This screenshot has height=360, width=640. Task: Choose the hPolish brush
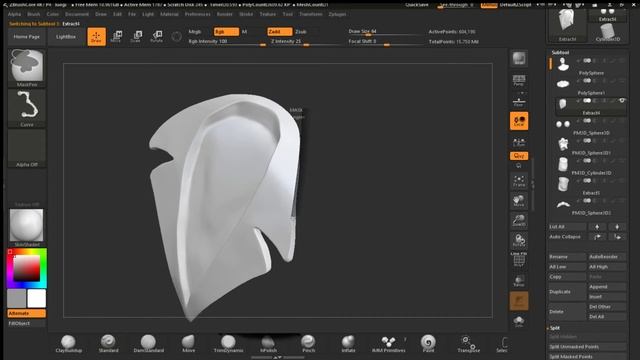click(x=268, y=344)
